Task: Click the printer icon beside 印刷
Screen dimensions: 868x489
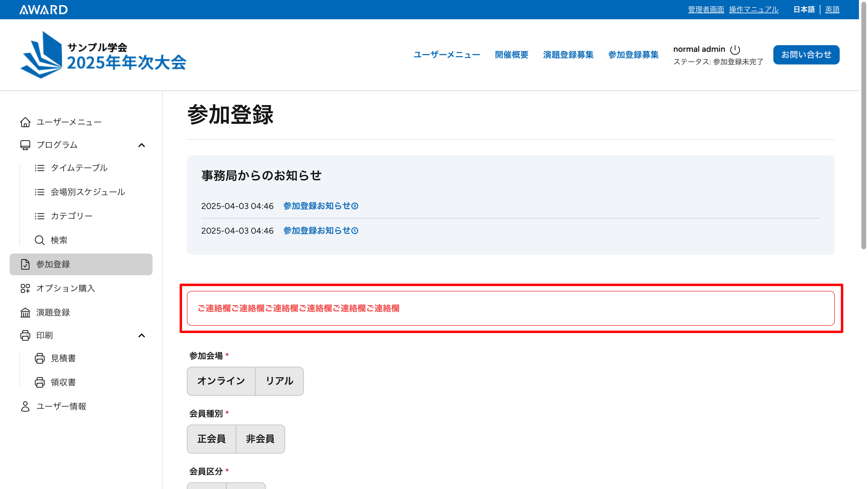Action: (25, 335)
